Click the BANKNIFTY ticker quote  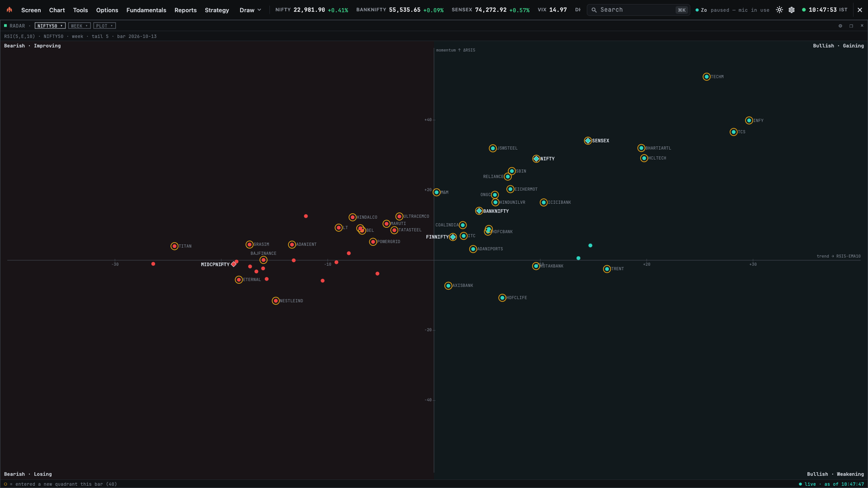click(x=399, y=10)
